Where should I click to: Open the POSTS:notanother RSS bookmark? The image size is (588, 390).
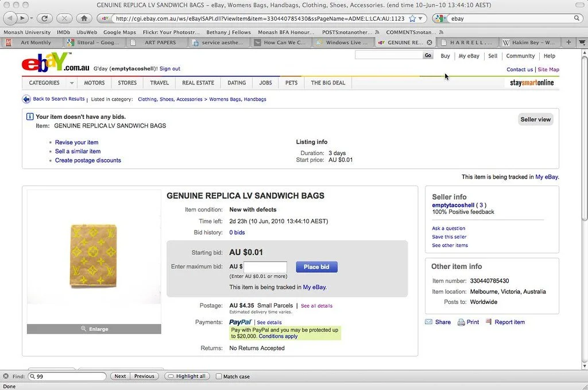pyautogui.click(x=351, y=32)
